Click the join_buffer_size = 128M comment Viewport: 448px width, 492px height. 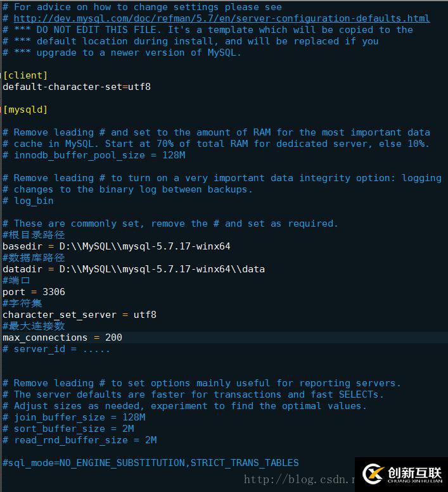tap(74, 418)
